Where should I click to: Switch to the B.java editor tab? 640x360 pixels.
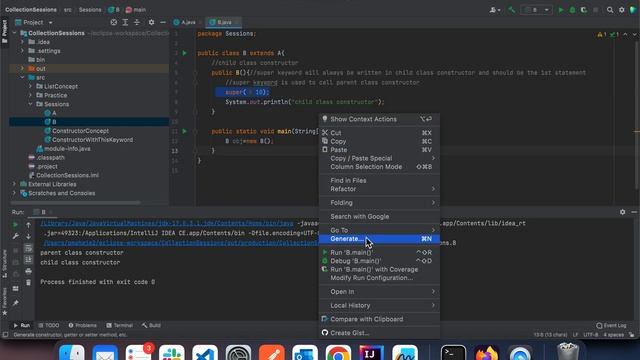click(224, 22)
